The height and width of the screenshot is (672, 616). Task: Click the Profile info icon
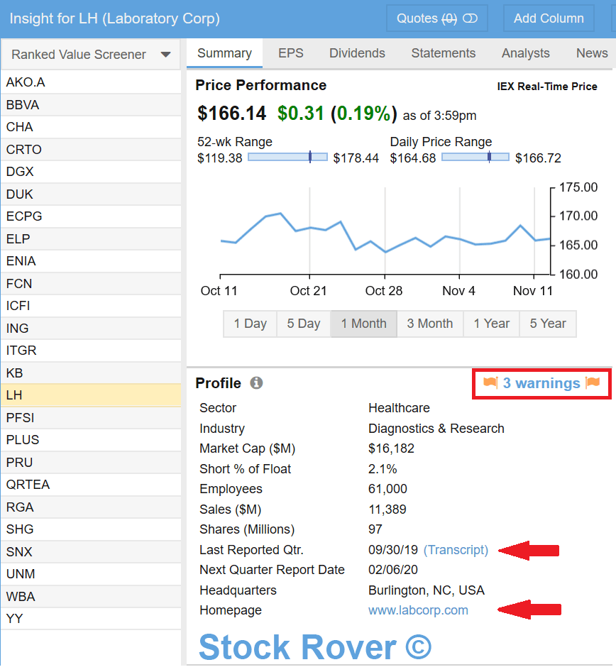tap(256, 383)
